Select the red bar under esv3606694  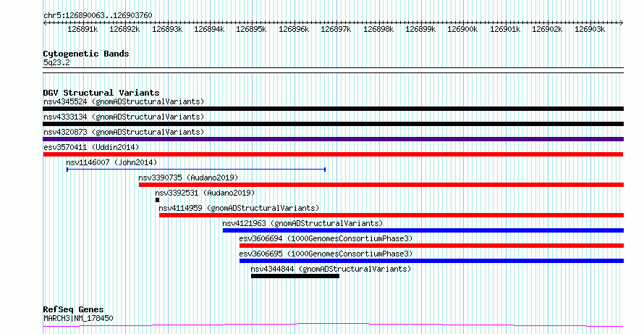click(x=432, y=246)
